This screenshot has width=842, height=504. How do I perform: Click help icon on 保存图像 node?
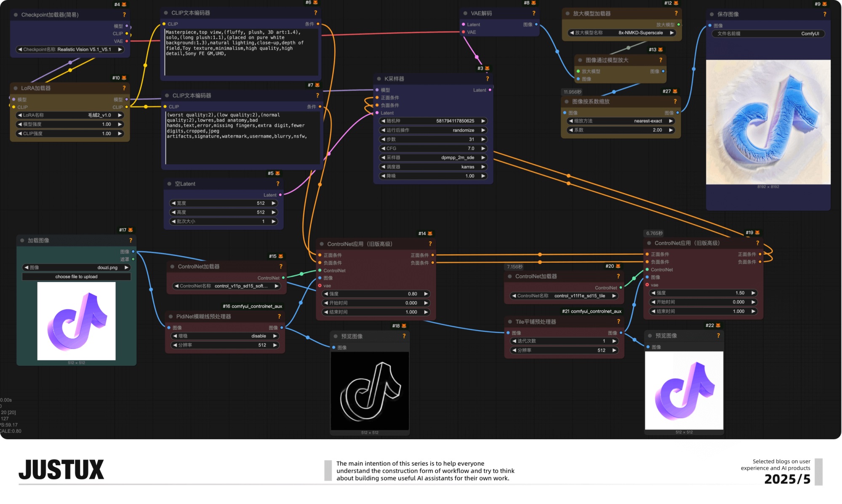tap(824, 14)
